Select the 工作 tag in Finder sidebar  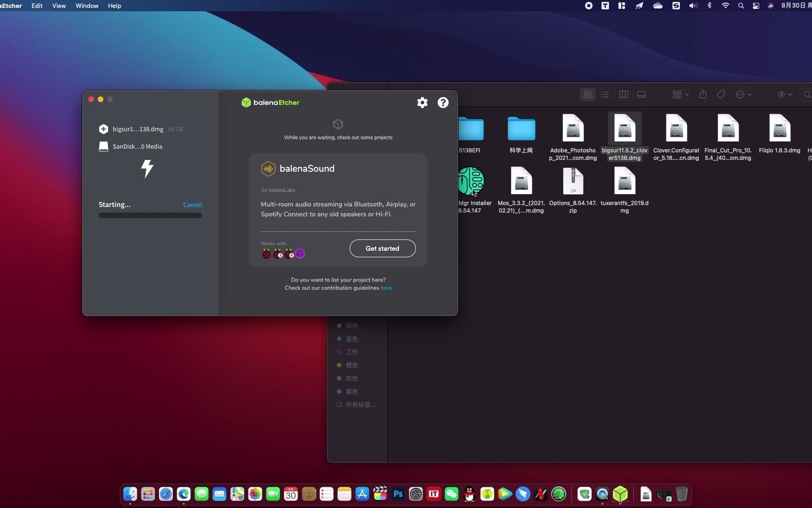coord(347,352)
